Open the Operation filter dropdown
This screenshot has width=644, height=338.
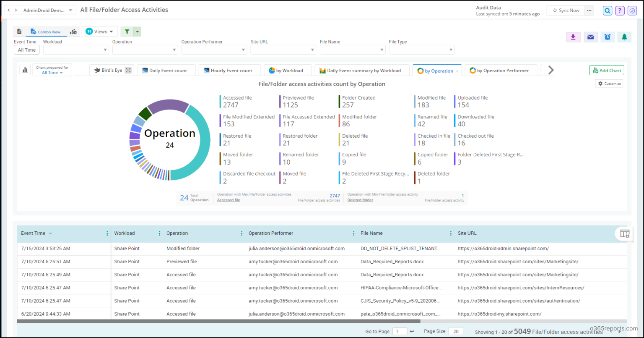tap(145, 50)
